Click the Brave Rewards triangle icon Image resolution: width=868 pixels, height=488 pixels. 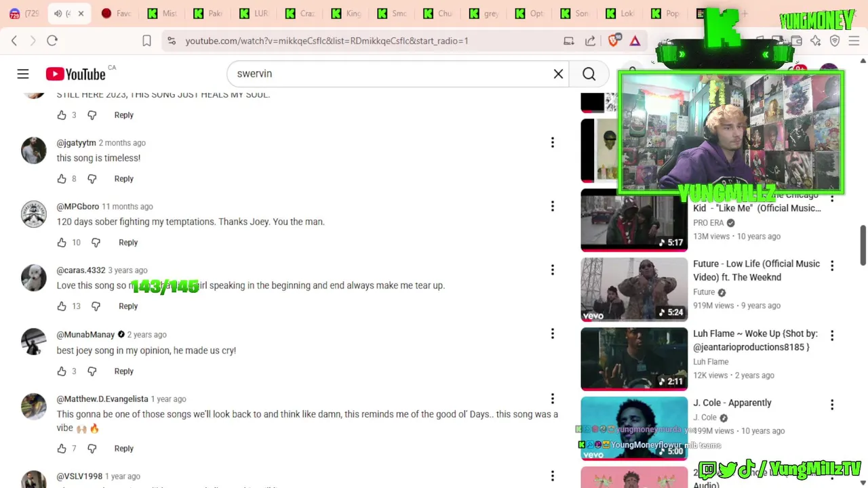coord(635,41)
